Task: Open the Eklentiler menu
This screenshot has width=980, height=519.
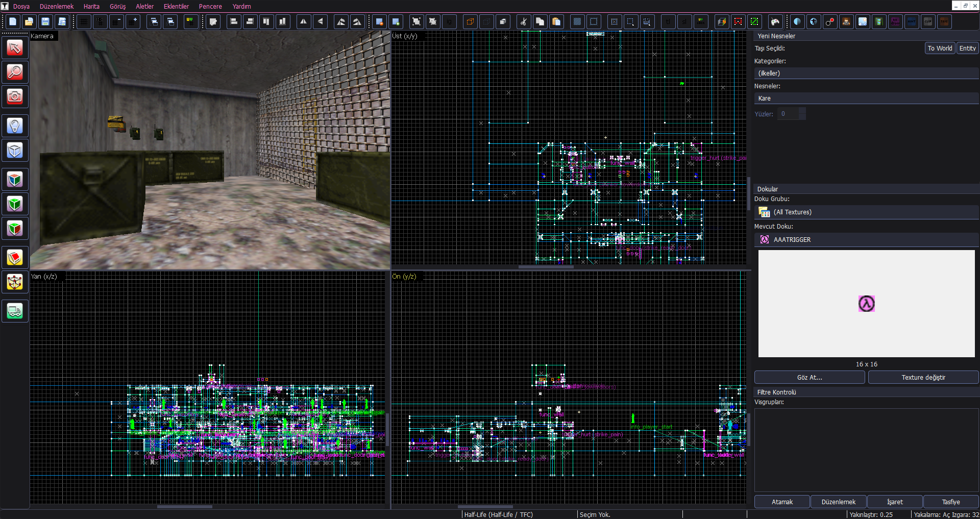Action: click(x=176, y=6)
